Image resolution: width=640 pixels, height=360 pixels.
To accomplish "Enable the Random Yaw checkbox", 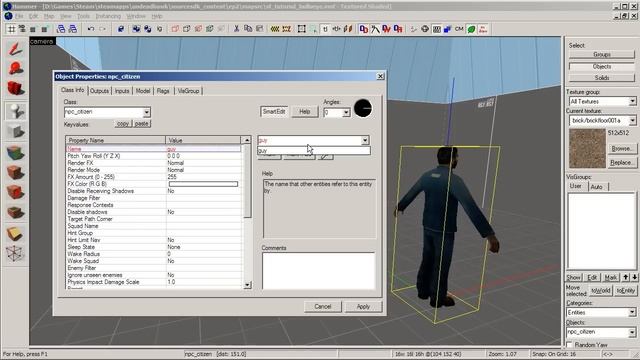I will tap(570, 345).
